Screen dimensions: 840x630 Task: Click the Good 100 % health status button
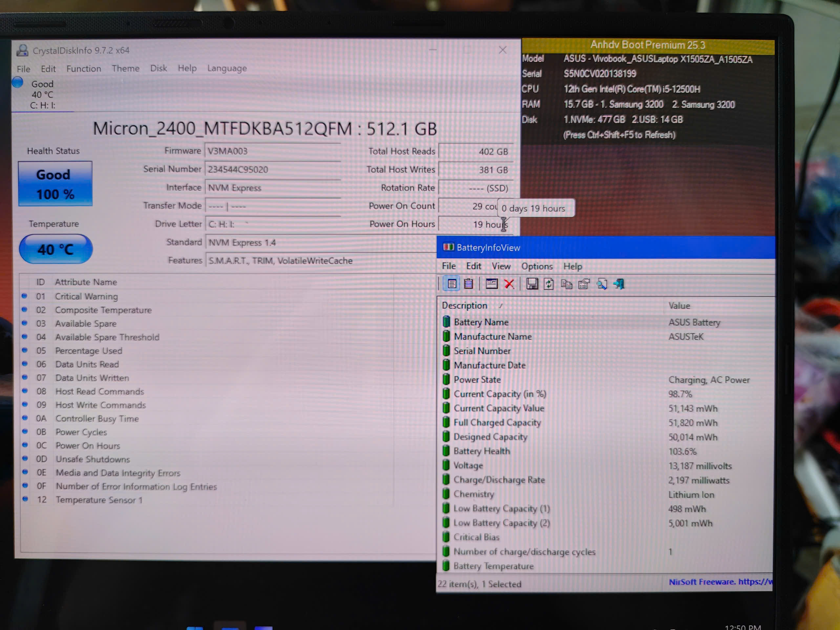coord(55,184)
